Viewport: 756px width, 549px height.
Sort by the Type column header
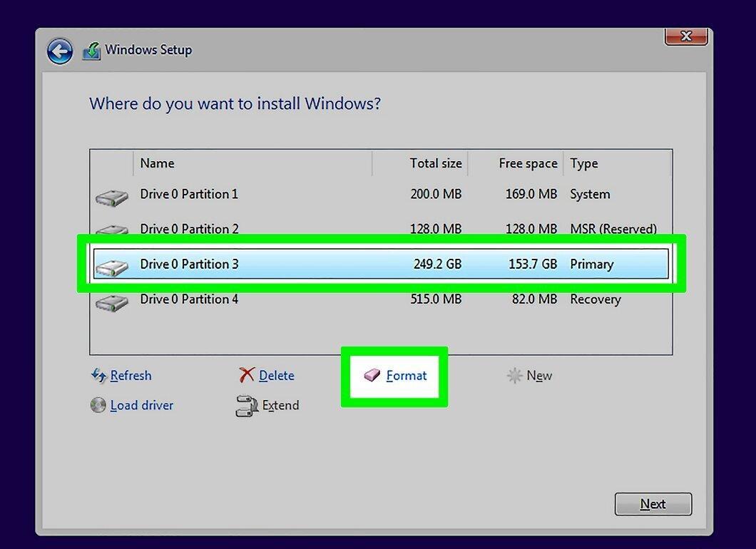coord(617,163)
